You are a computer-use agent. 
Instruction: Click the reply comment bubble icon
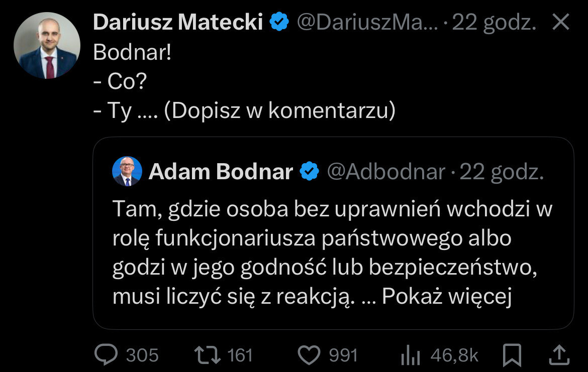106,355
